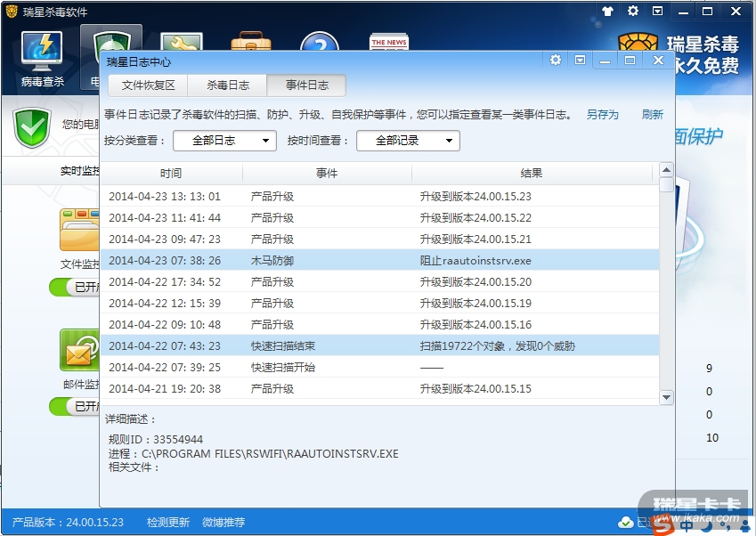Select log row 2014-04-23 13:13:01

379,196
